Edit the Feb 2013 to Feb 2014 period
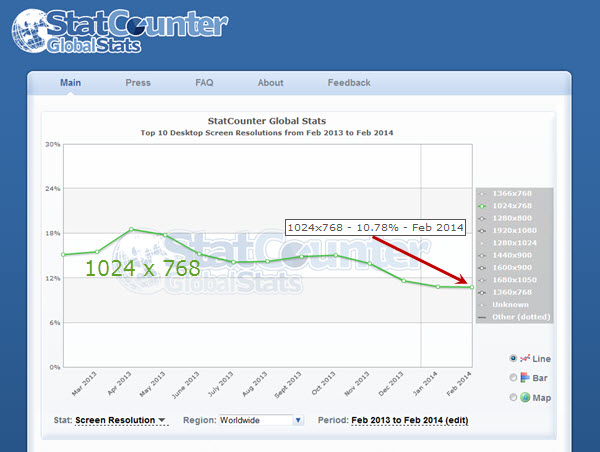Viewport: 600px width, 452px height. [x=410, y=420]
